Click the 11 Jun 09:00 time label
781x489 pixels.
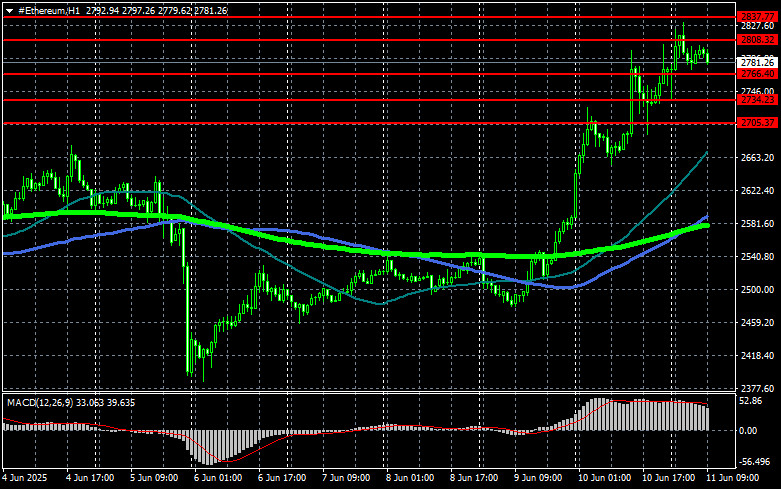(x=733, y=478)
